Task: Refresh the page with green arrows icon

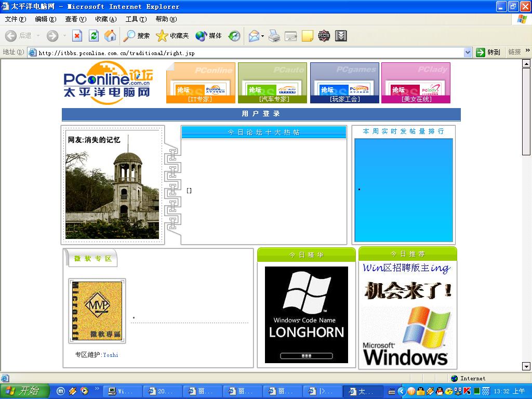Action: [x=94, y=36]
